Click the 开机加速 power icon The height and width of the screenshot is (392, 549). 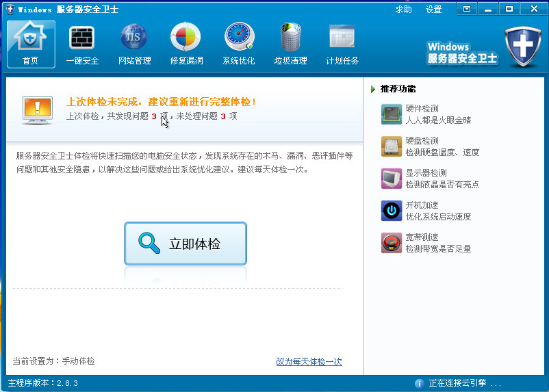coord(392,211)
